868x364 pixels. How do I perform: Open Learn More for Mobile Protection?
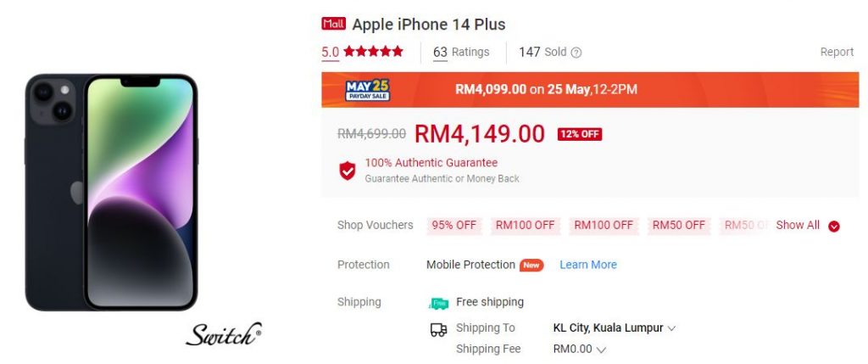[588, 265]
